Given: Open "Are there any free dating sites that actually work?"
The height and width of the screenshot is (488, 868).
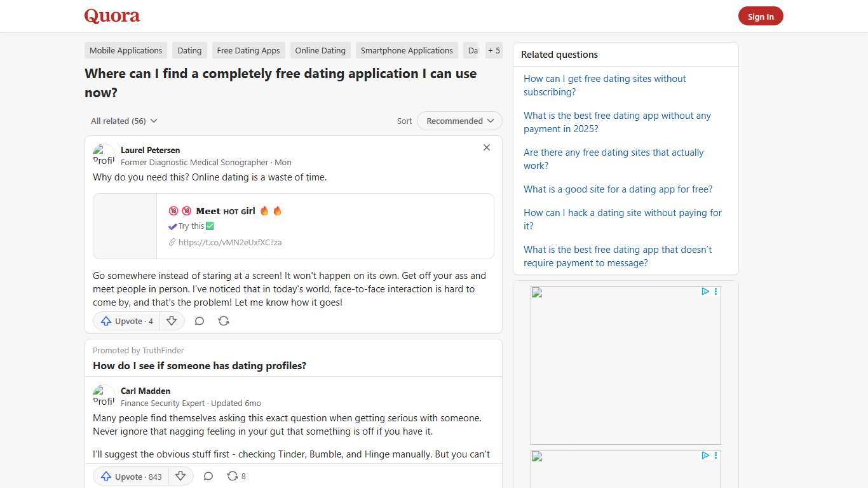Looking at the screenshot, I should [613, 159].
